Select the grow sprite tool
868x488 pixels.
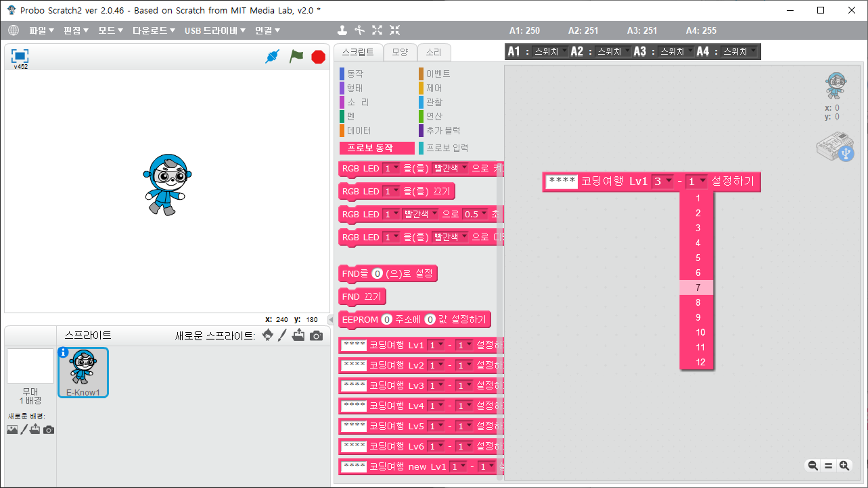point(377,30)
